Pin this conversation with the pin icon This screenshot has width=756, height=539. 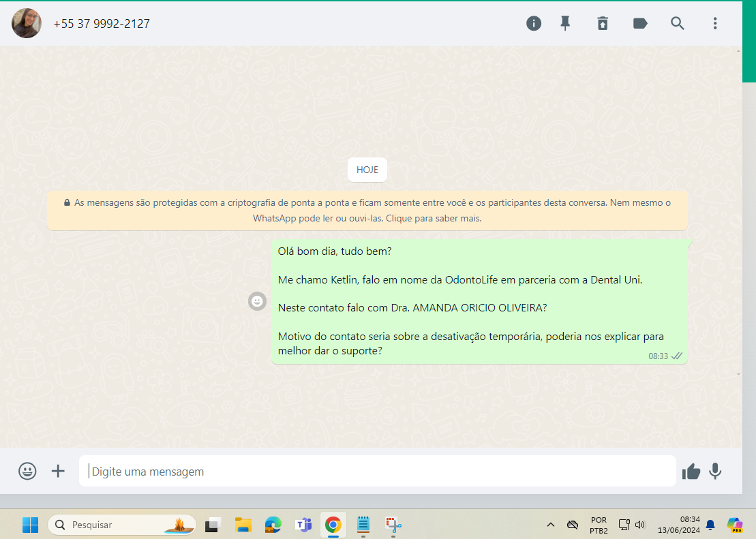pyautogui.click(x=565, y=23)
